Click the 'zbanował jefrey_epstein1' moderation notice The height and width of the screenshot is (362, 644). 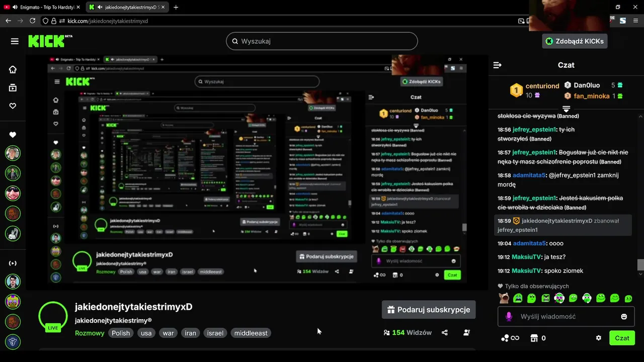click(562, 225)
